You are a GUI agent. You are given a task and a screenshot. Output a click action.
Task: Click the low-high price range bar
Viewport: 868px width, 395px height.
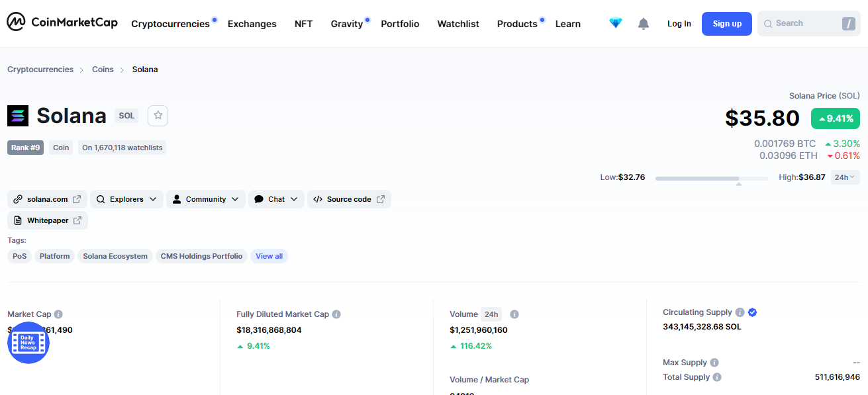[712, 178]
